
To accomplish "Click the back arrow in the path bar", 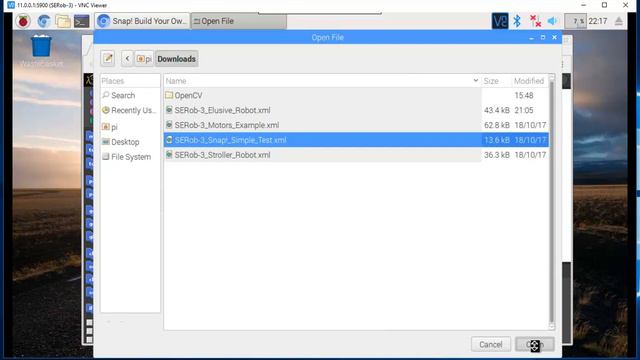I will click(127, 59).
